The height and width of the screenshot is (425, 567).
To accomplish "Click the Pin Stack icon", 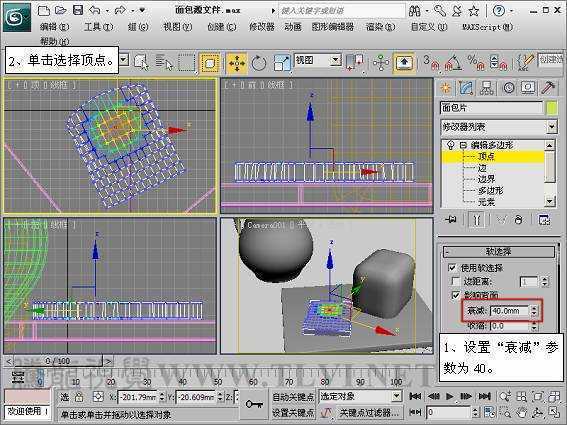I will click(451, 220).
